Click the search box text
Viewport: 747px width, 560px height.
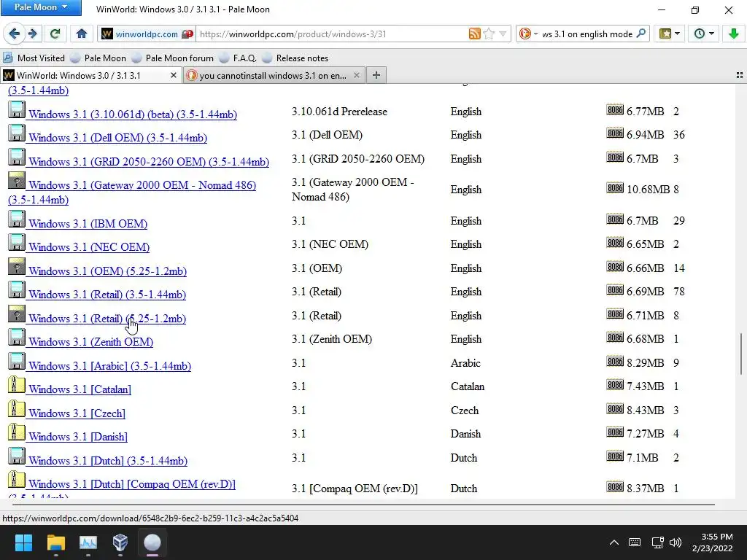tap(587, 34)
